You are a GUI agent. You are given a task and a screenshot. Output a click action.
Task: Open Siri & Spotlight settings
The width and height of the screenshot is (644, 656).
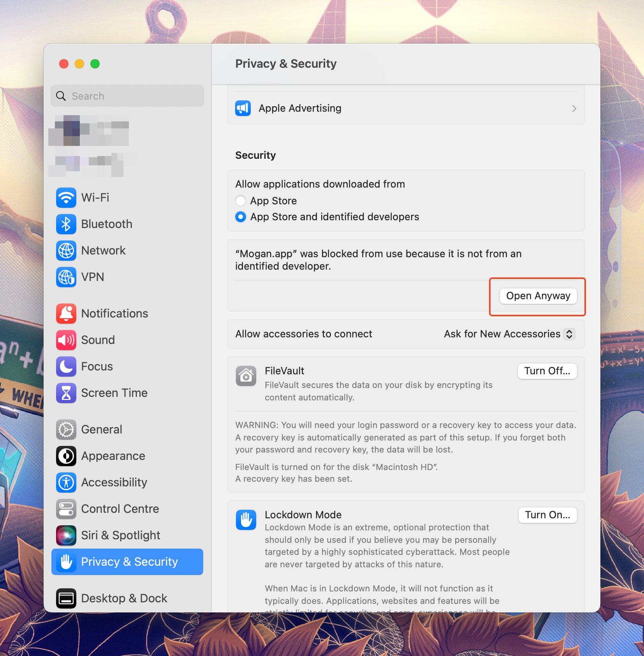(120, 535)
